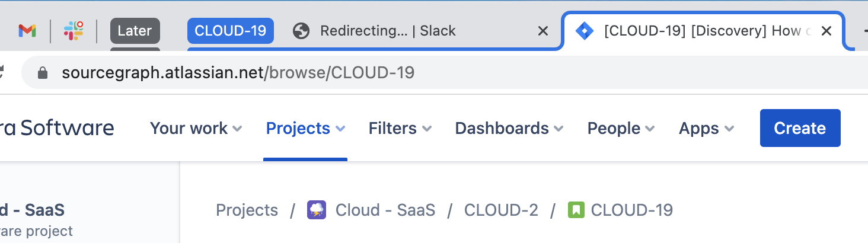Screen dimensions: 868x243
Task: Click the globe icon on Slack tab
Action: 302,31
